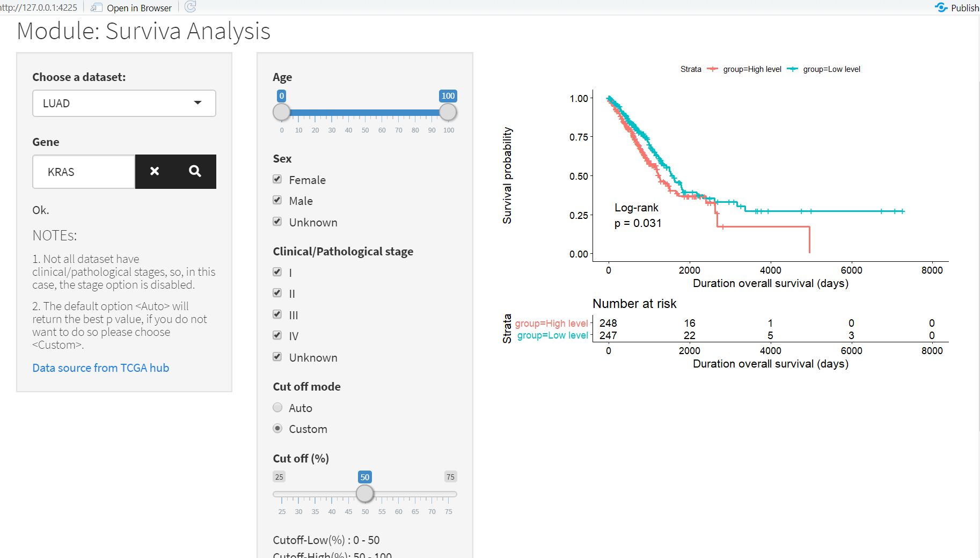980x558 pixels.
Task: Uncheck stage IV checkbox
Action: click(x=277, y=335)
